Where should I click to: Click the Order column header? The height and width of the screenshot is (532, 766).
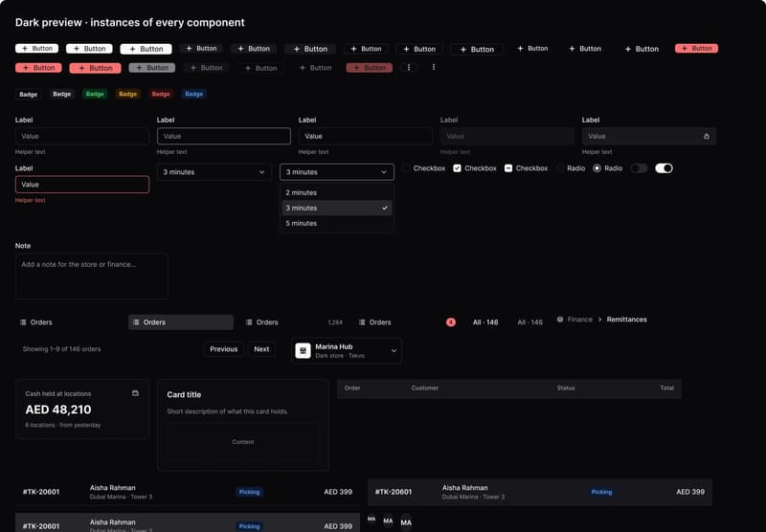(352, 388)
